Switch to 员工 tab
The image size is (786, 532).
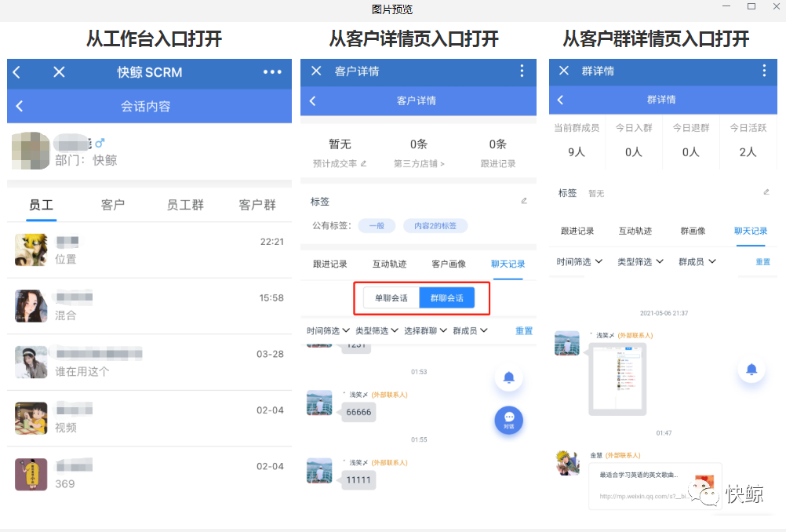point(41,205)
